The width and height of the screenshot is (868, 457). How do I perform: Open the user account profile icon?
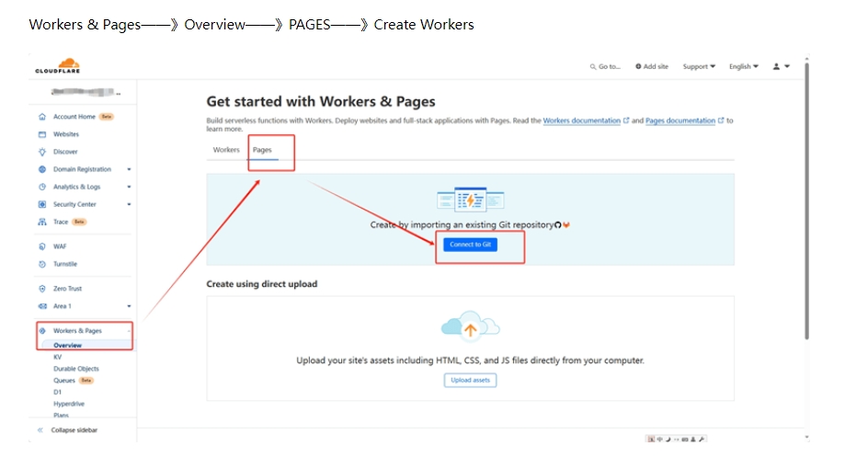coord(776,66)
